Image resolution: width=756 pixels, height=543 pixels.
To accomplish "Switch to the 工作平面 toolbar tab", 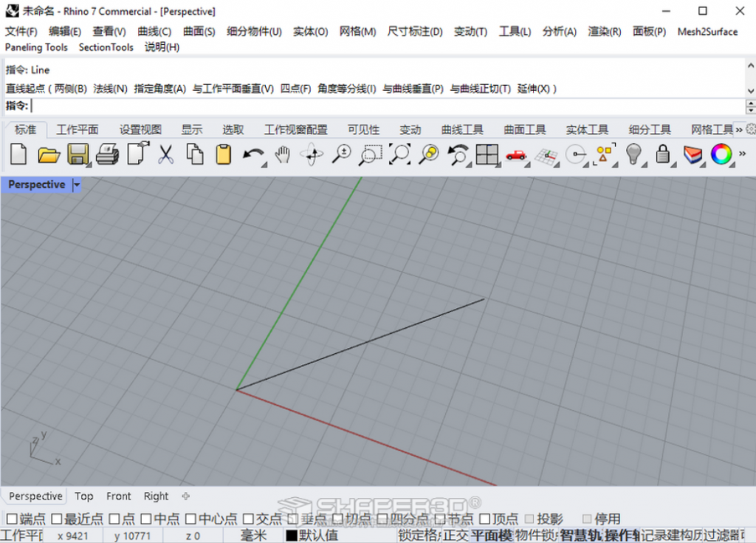I will 77,129.
